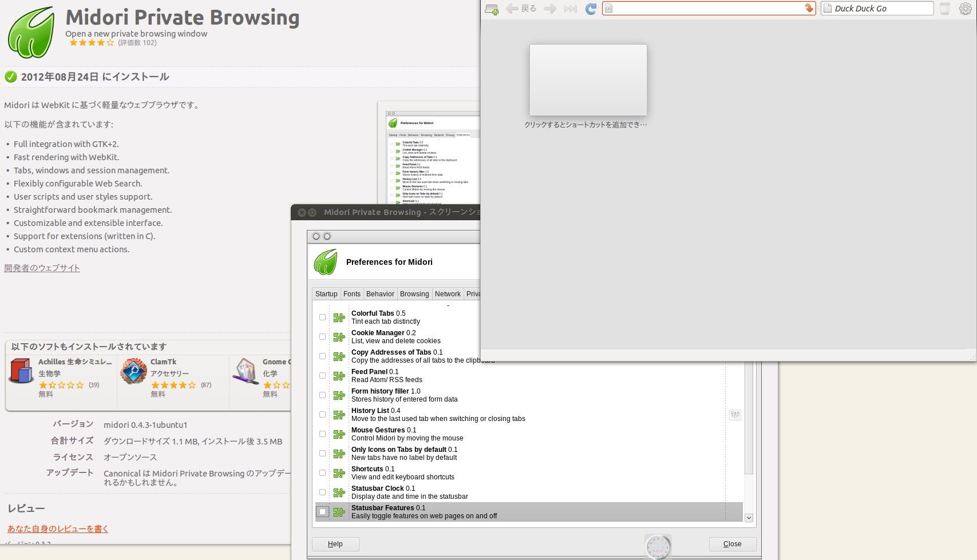Switch to the Startup tab
The height and width of the screenshot is (560, 977).
pos(326,294)
